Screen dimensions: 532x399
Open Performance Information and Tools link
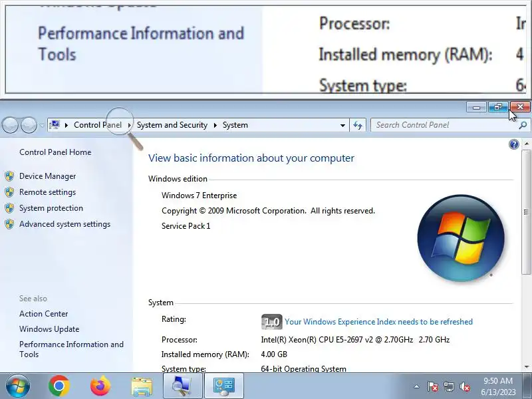pos(71,349)
